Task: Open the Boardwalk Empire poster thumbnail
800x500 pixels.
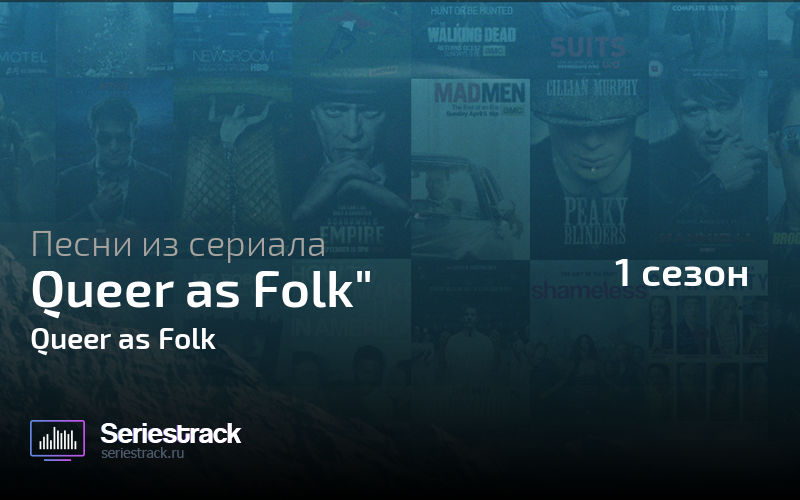Action: click(x=352, y=169)
